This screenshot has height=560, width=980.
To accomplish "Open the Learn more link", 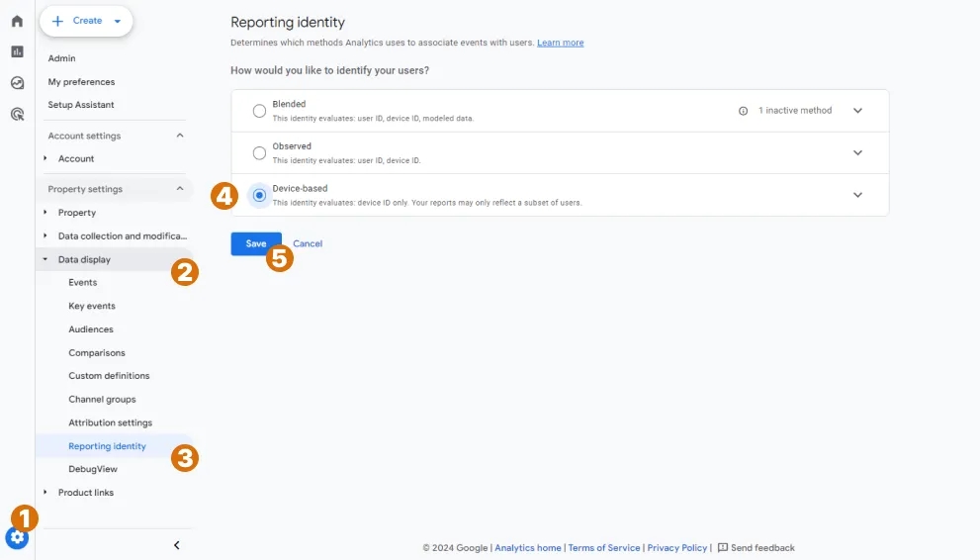I will (560, 43).
